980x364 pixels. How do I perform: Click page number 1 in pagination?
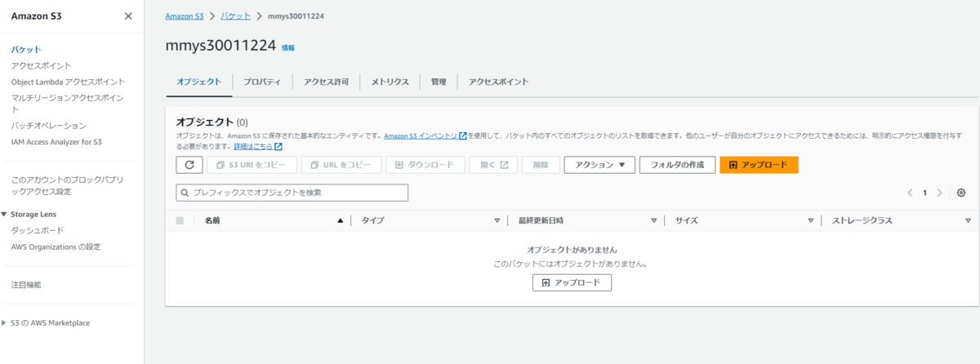[925, 193]
